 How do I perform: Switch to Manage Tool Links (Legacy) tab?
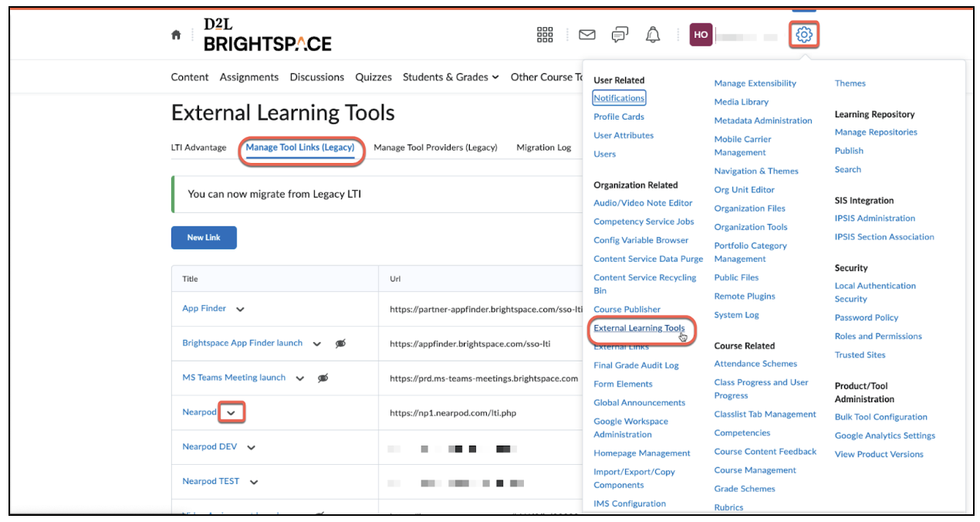(x=300, y=147)
